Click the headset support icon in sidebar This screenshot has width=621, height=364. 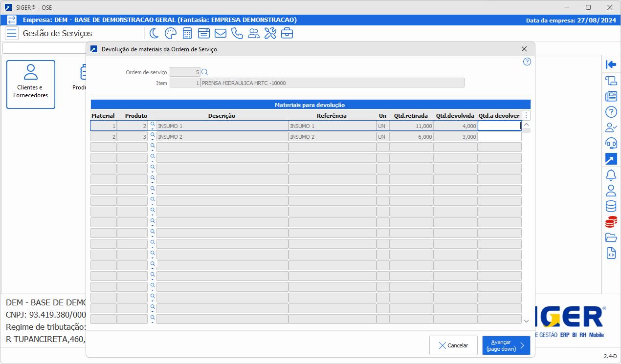[611, 143]
